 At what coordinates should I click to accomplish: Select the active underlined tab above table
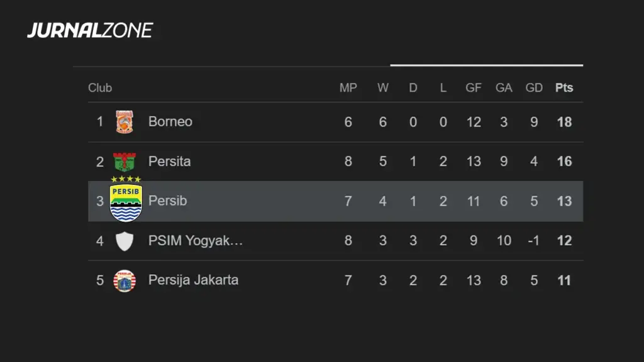[x=486, y=65]
